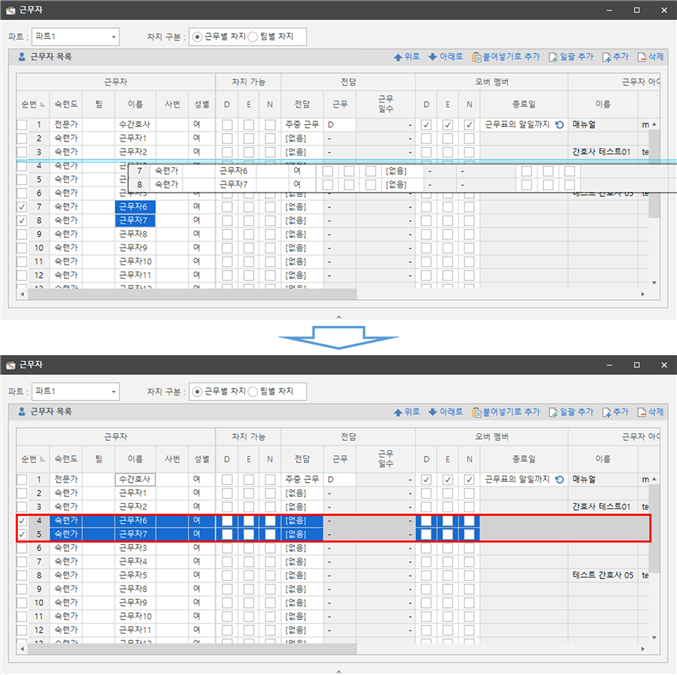677x675 pixels.
Task: Click 추가 add icon in top window
Action: point(606,57)
